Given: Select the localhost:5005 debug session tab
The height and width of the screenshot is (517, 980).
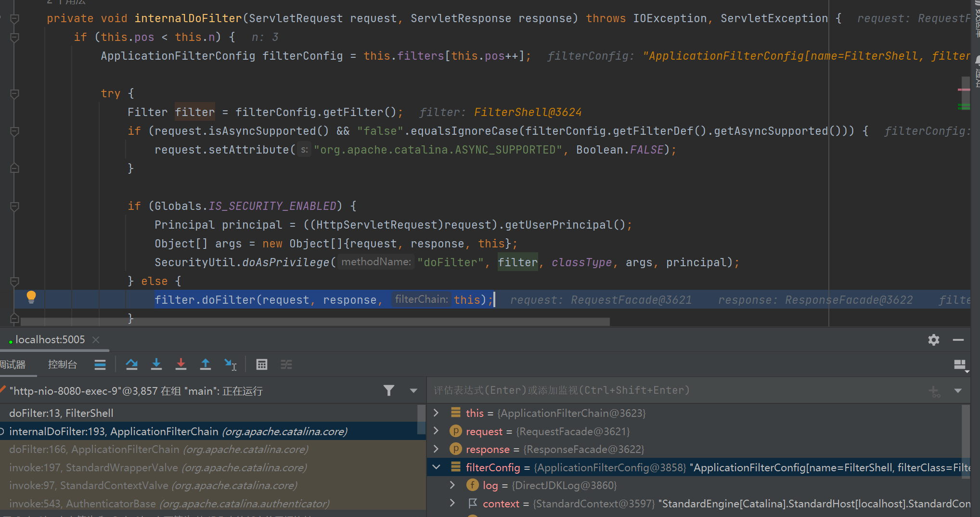Looking at the screenshot, I should click(50, 340).
